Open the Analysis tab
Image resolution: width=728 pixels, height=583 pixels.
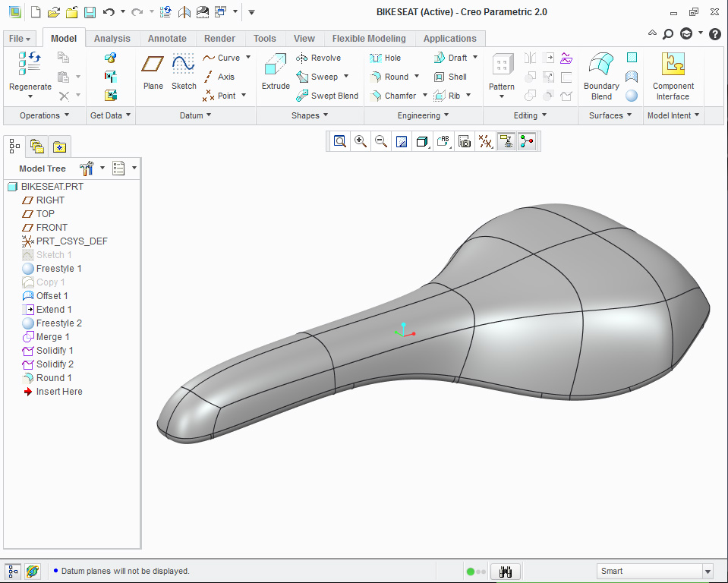(112, 38)
